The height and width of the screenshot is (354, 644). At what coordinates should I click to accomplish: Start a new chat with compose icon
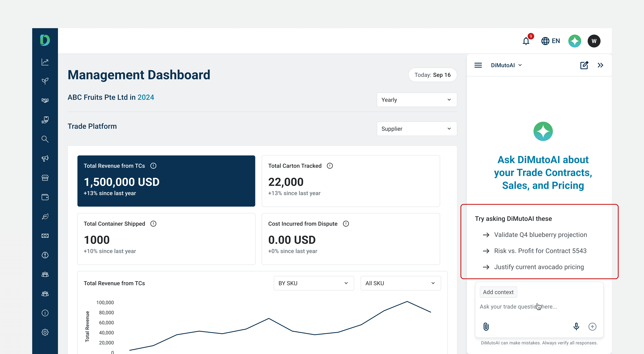(584, 65)
